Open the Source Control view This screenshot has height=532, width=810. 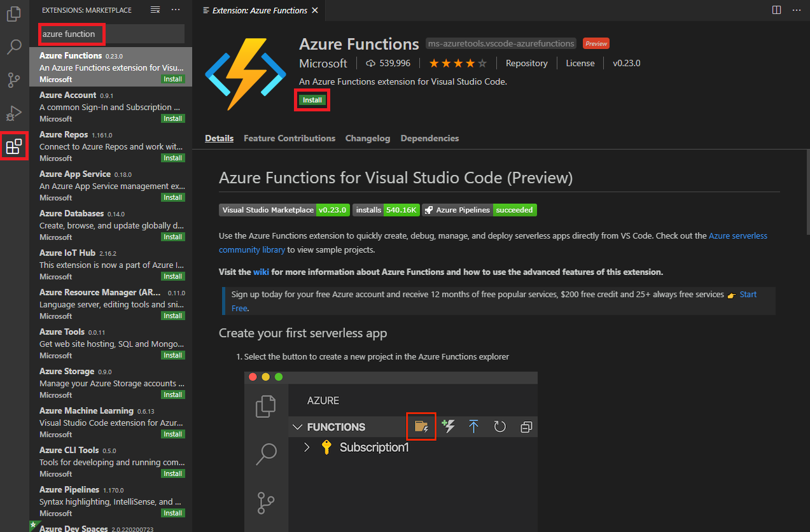click(14, 80)
